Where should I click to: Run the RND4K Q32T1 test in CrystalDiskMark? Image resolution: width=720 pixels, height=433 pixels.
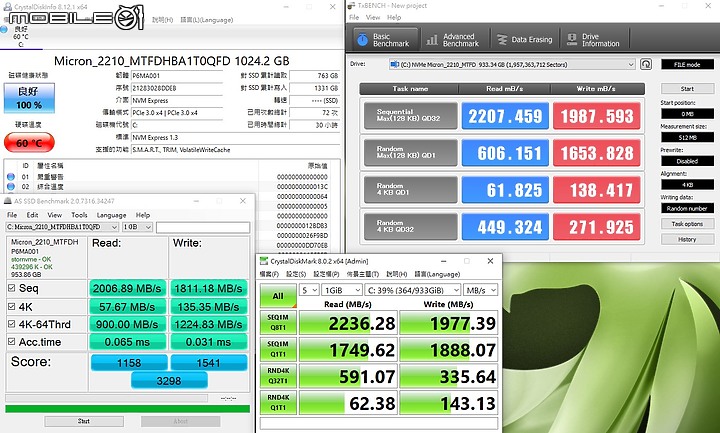(x=278, y=376)
